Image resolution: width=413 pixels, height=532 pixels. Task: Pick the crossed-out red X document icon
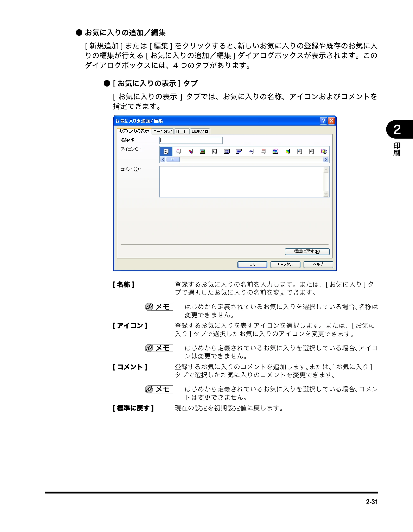[190, 152]
